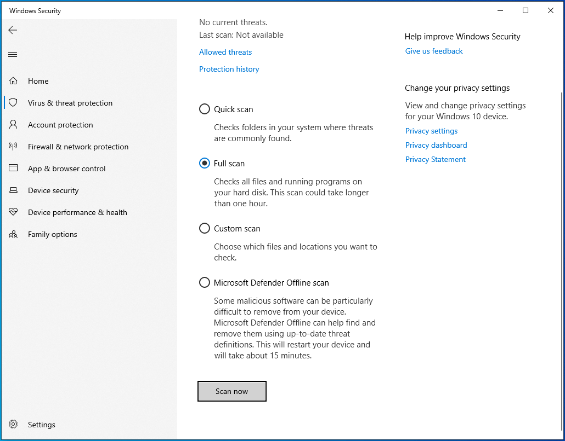565x441 pixels.
Task: View Protection history link
Action: click(x=229, y=69)
